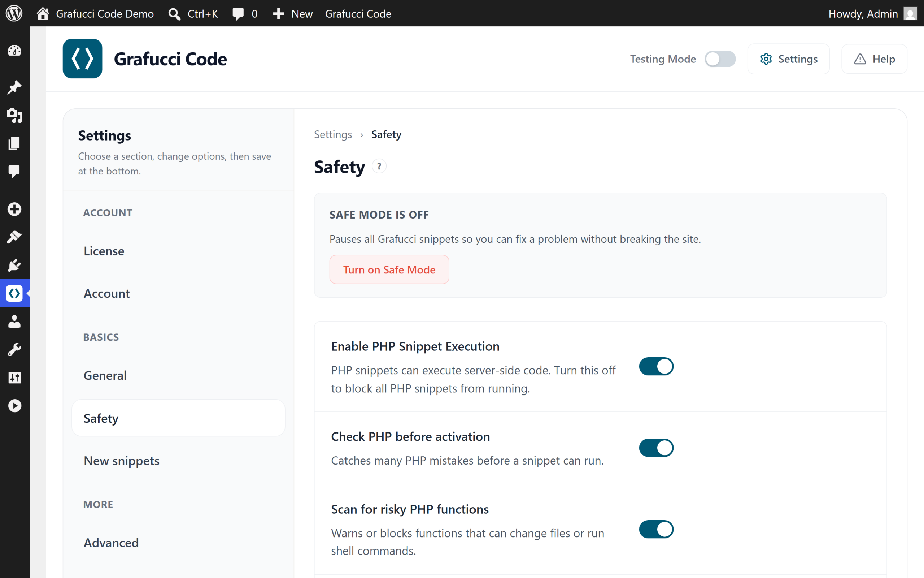The image size is (924, 578).
Task: Open the Account settings section
Action: tap(178, 294)
